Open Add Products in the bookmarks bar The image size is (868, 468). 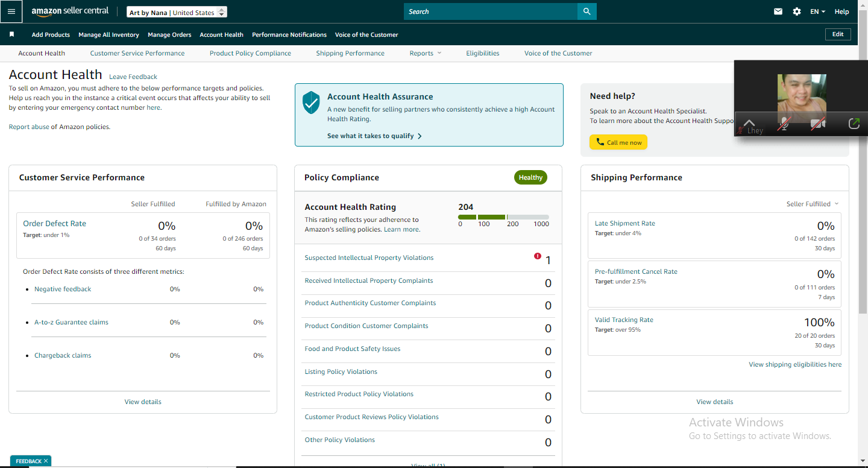pos(51,34)
